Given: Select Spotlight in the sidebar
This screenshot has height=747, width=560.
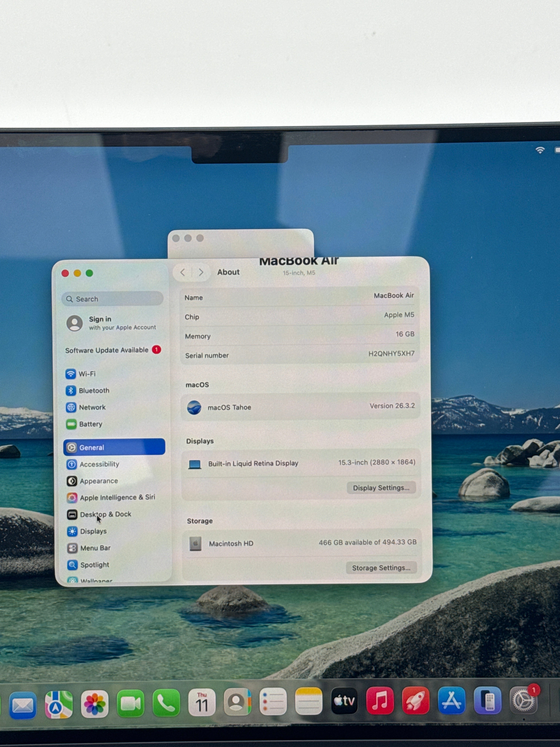Looking at the screenshot, I should pos(115,565).
